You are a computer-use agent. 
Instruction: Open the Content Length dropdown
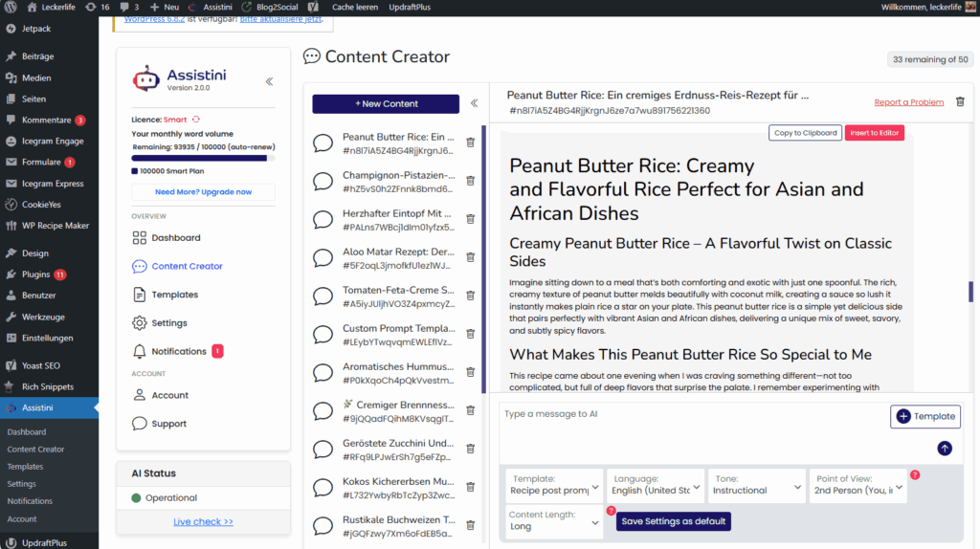[554, 521]
